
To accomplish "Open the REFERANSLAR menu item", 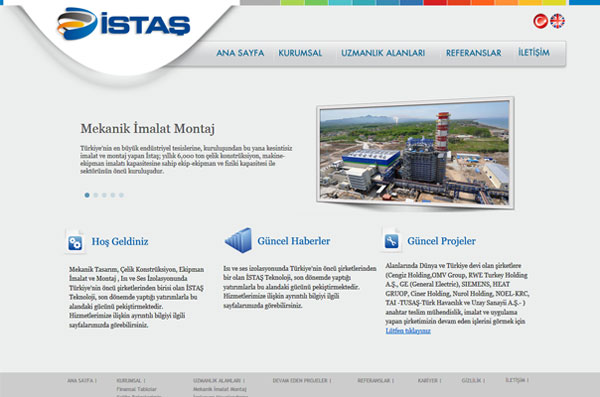I will pyautogui.click(x=473, y=53).
